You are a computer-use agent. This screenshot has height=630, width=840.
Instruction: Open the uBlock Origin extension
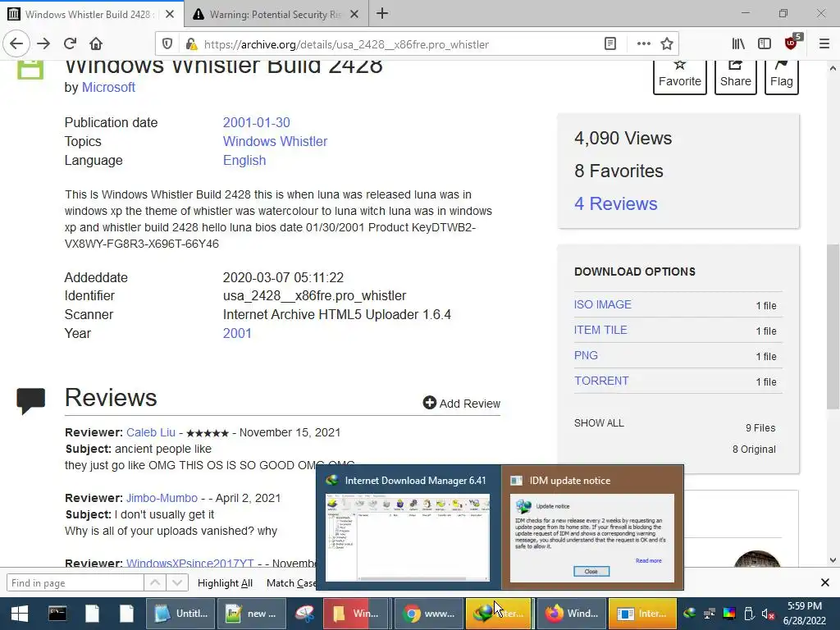pos(792,44)
